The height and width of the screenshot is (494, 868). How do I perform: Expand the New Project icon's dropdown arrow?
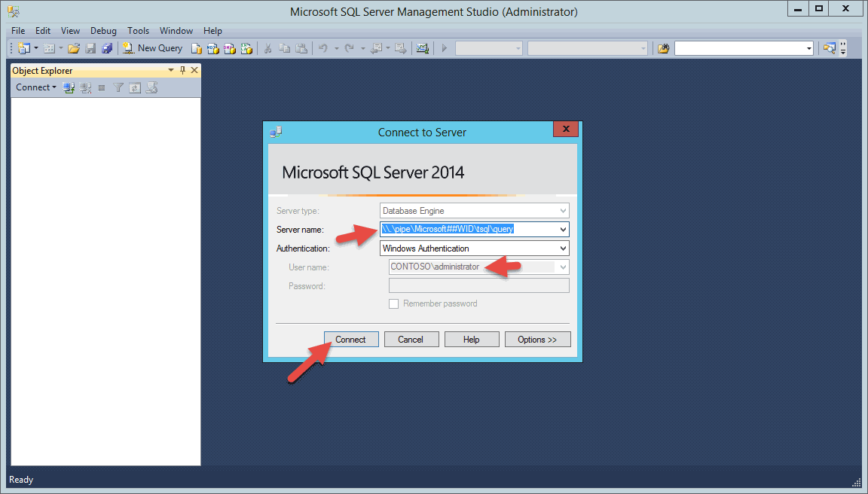tap(36, 49)
